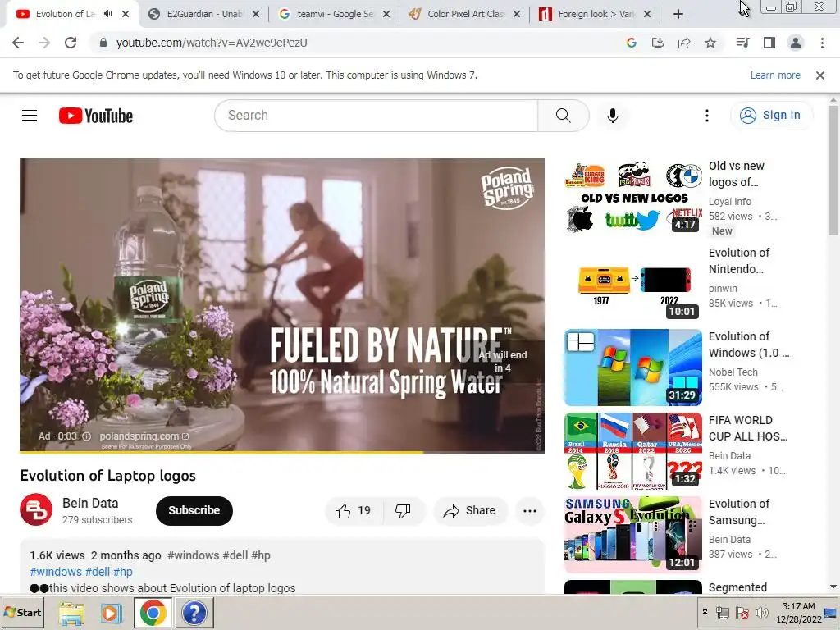Image resolution: width=840 pixels, height=630 pixels.
Task: Open the Windows Start button
Action: pos(22,612)
